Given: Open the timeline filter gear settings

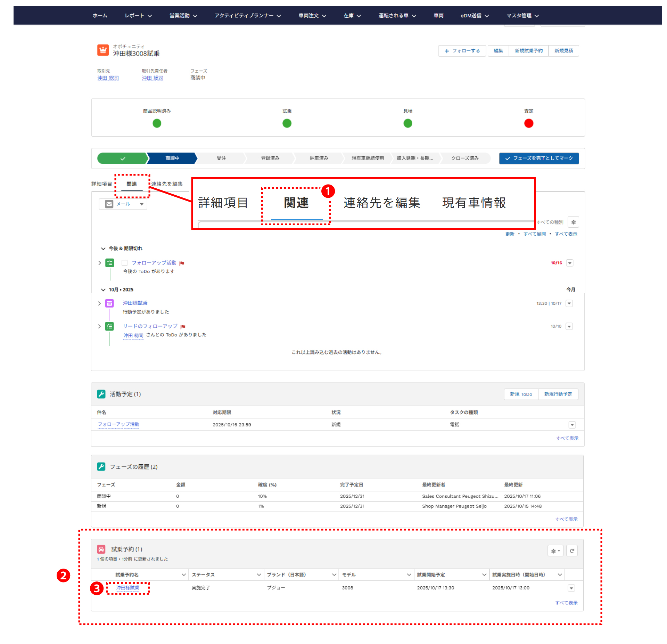Looking at the screenshot, I should point(573,222).
